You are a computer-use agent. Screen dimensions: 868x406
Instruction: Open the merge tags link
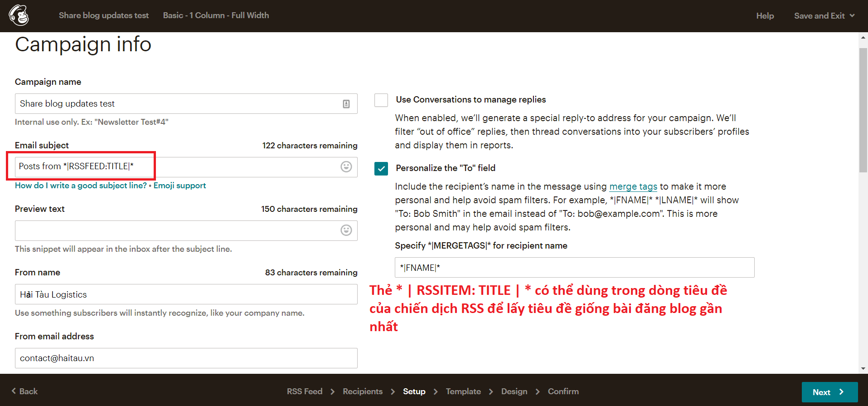[x=633, y=186]
